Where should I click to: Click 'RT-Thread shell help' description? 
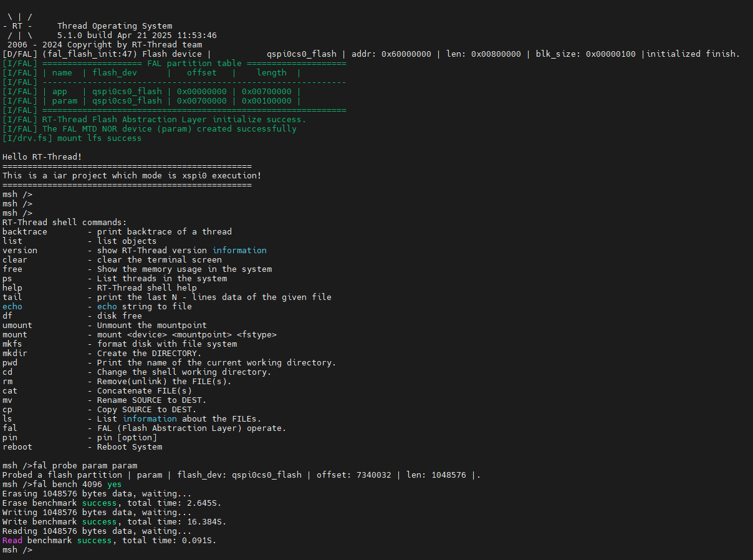[146, 288]
